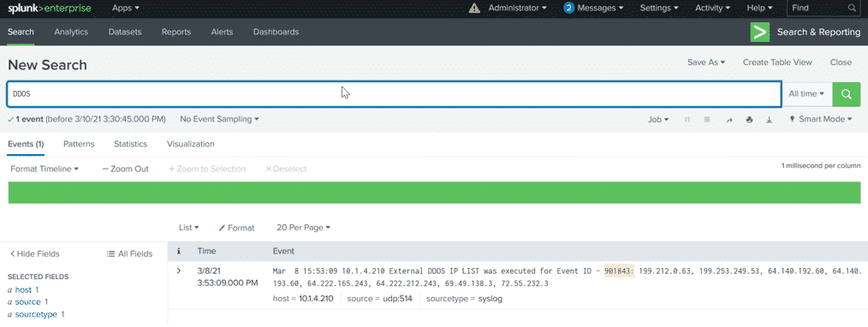Open the All time range picker

coord(806,94)
